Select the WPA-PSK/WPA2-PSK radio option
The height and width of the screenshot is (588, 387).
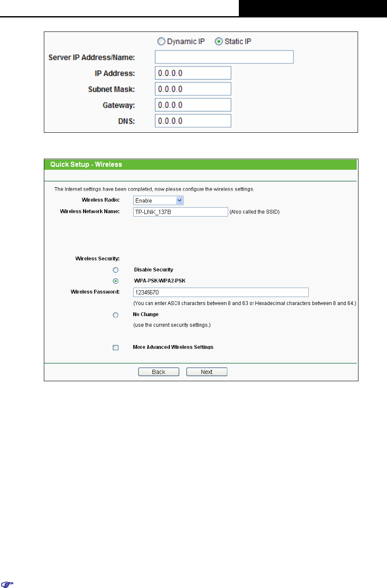click(115, 281)
